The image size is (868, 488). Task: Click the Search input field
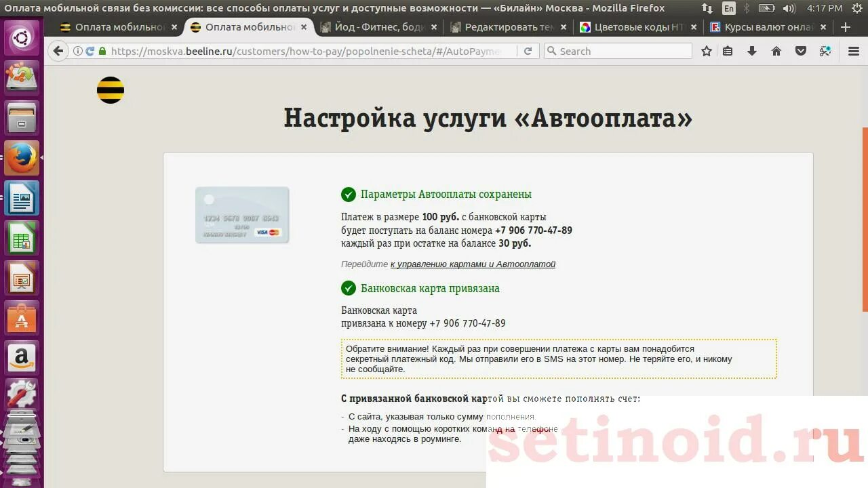618,51
